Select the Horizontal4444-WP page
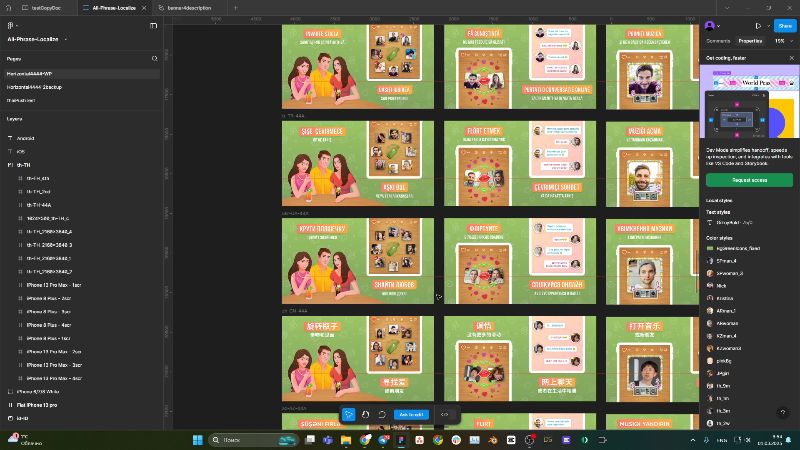Screen dimensions: 800x450 (82, 74)
